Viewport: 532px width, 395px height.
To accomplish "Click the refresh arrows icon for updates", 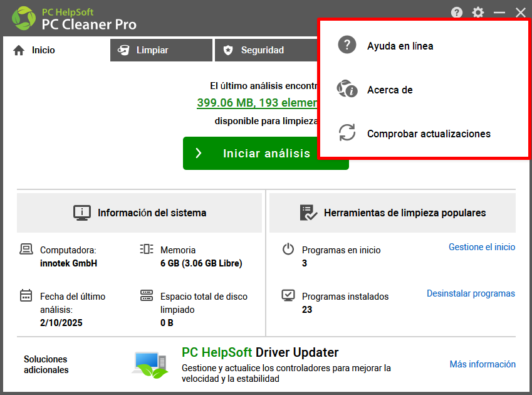I will [347, 132].
